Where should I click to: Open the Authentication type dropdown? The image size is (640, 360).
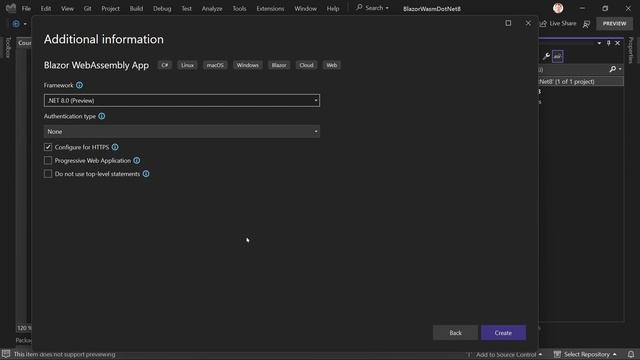182,131
